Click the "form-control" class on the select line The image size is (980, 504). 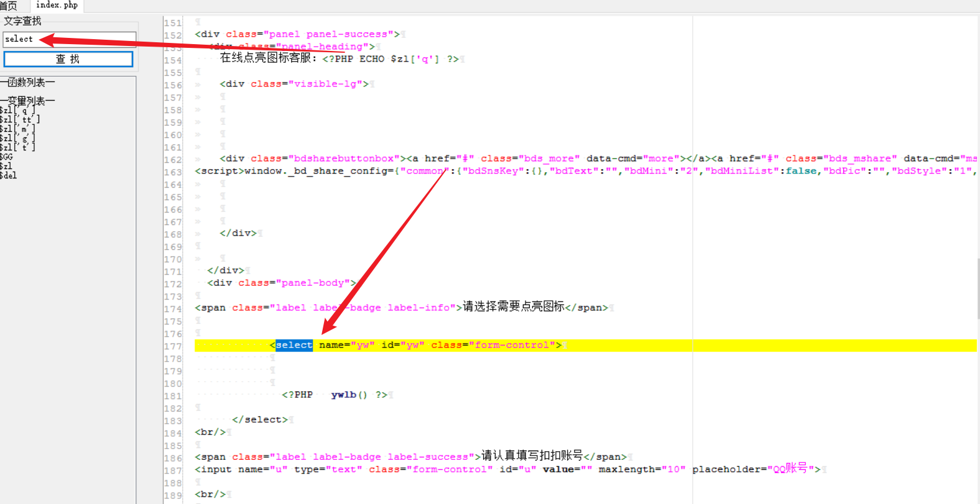pos(512,345)
